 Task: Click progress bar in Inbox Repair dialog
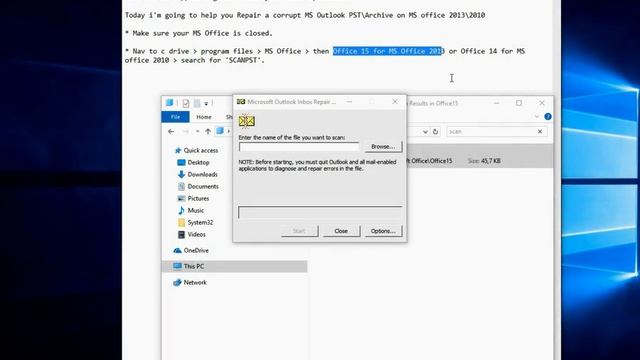point(320,212)
